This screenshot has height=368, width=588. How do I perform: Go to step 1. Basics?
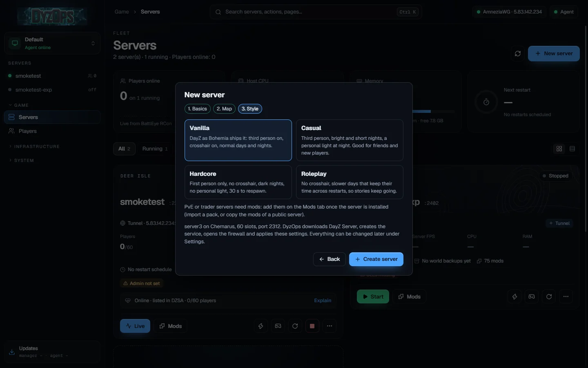[x=198, y=109]
